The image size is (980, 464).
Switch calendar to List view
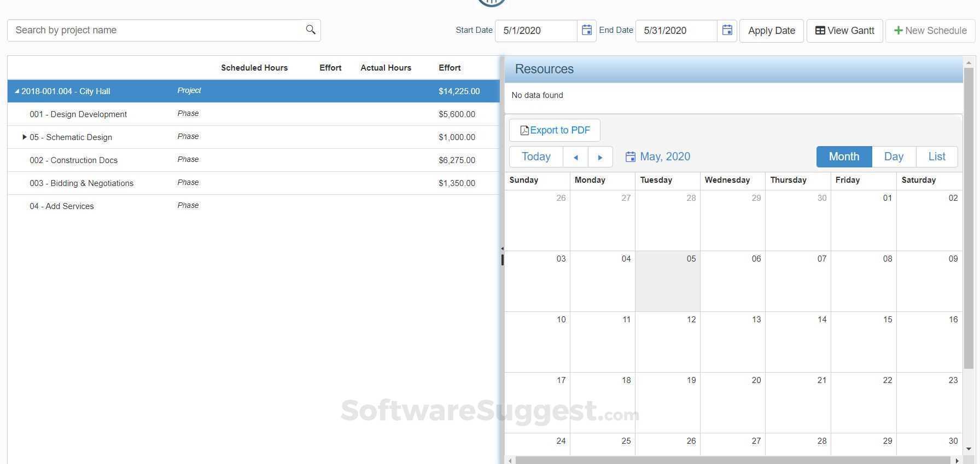937,156
